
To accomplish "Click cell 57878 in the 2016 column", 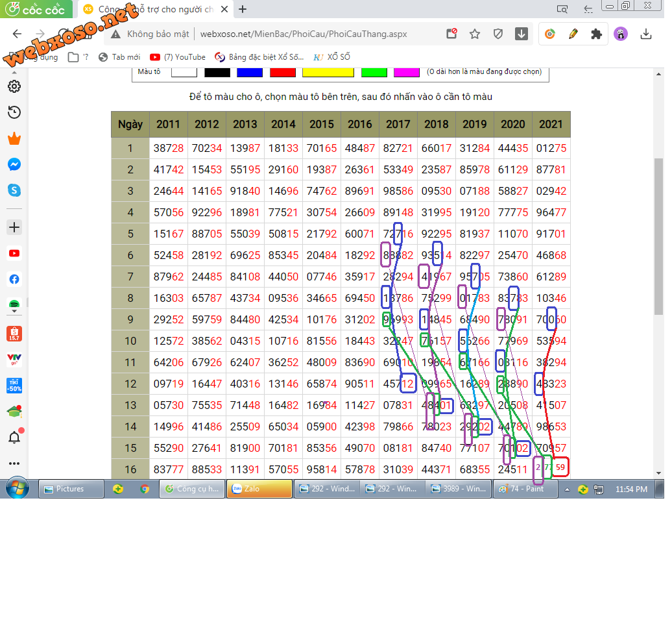I will [360, 469].
